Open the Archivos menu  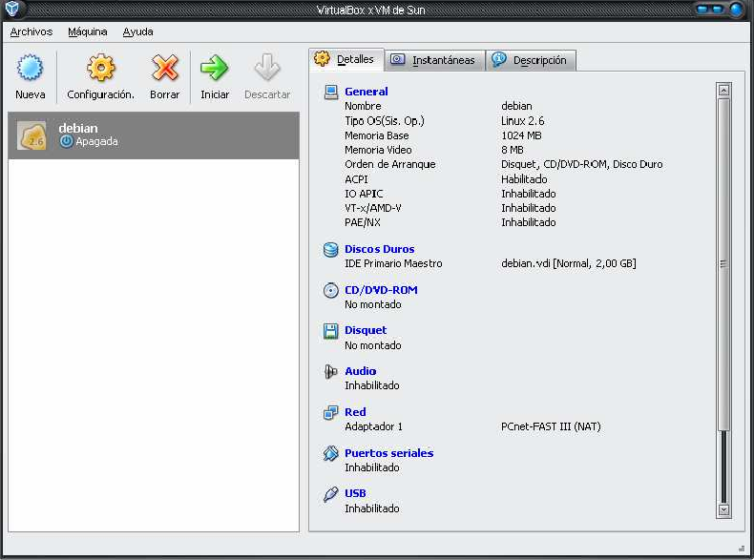click(31, 31)
